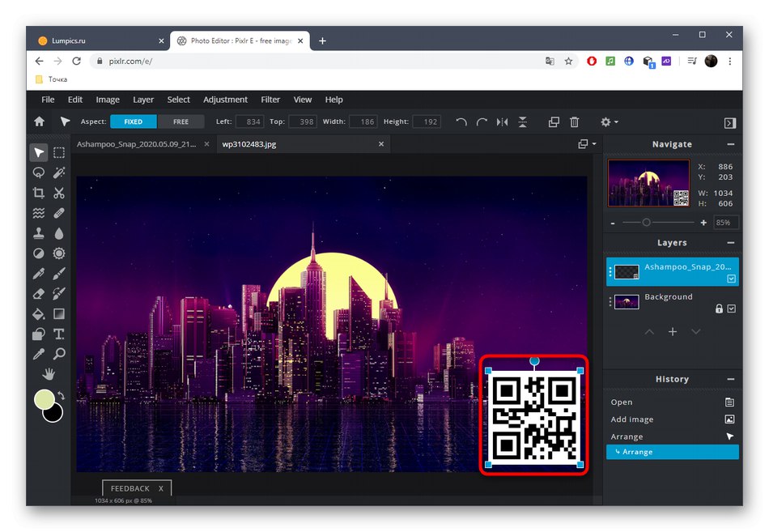Click the navigator zoom slider handle

(647, 223)
